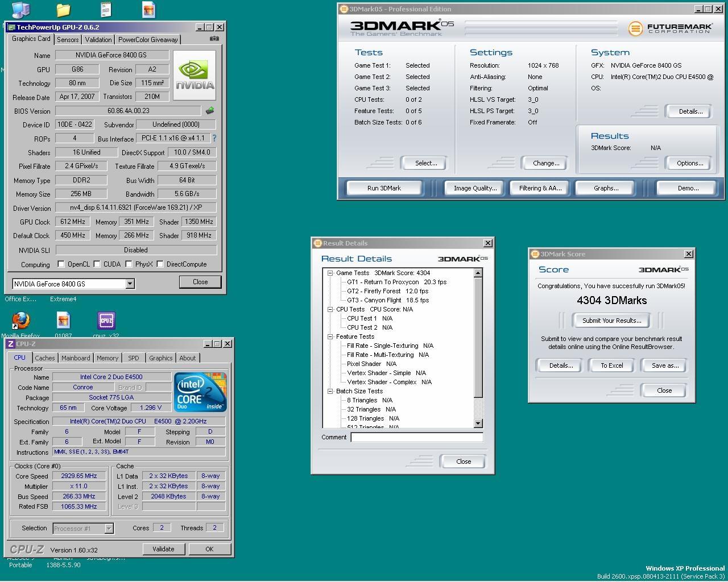Click OK button in CPU-Z
Screen dimensions: 728x582
pos(209,549)
